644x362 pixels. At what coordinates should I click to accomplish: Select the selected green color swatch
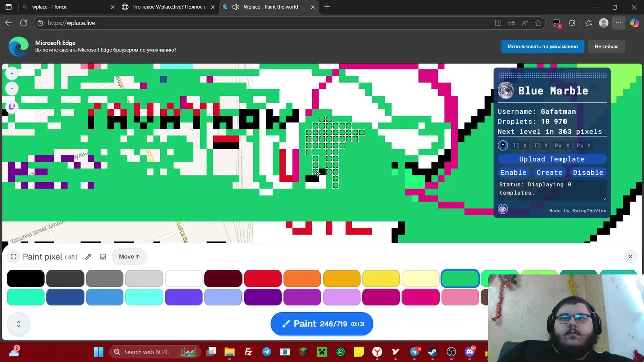(460, 279)
